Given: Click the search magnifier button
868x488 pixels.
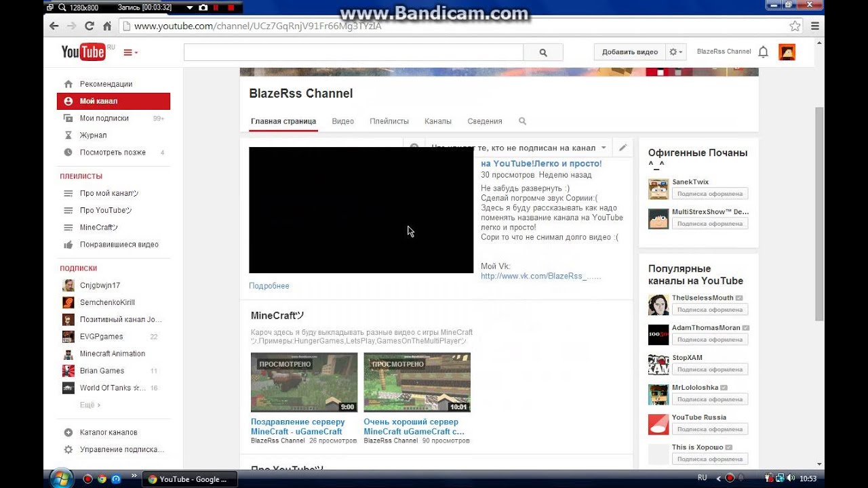Looking at the screenshot, I should (x=543, y=52).
